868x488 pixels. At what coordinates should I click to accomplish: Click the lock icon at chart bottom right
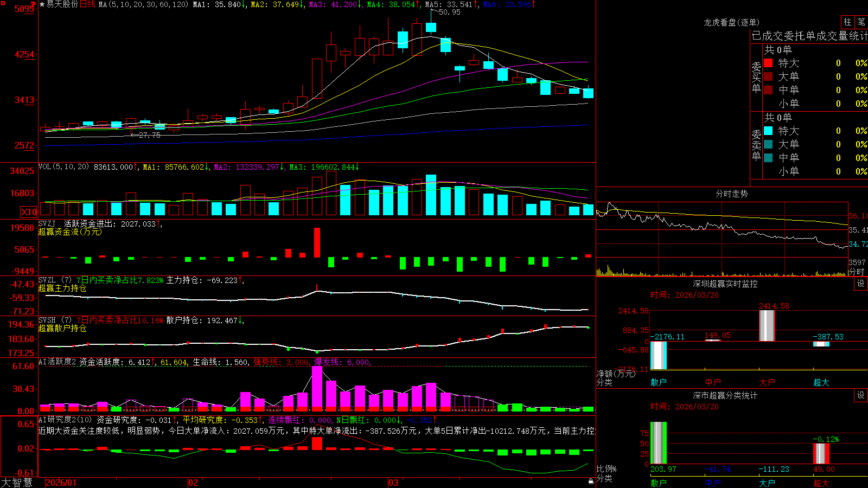[x=591, y=481]
